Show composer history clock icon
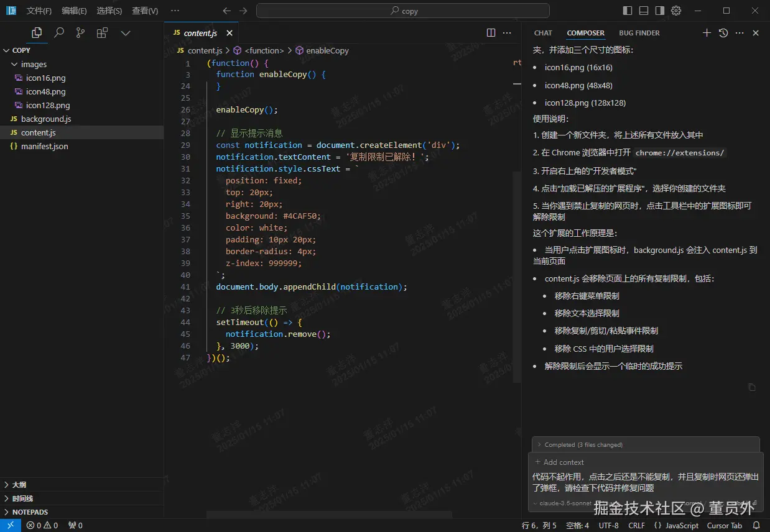 click(723, 33)
